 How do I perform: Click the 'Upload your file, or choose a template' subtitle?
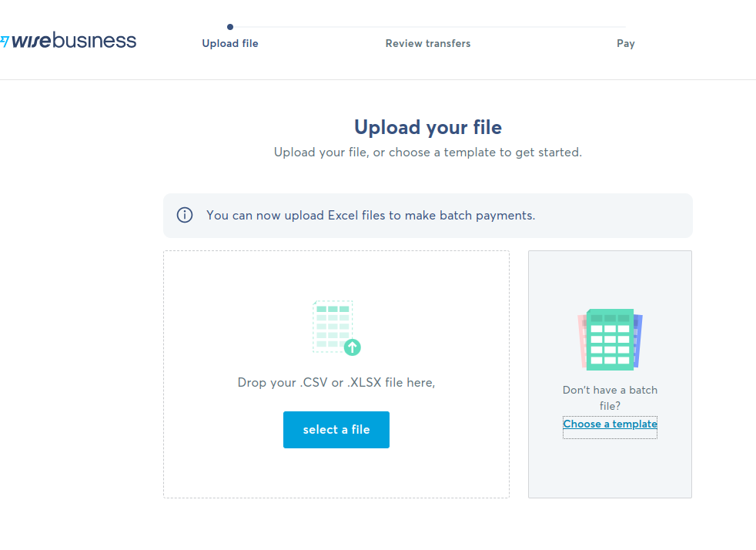coord(428,153)
